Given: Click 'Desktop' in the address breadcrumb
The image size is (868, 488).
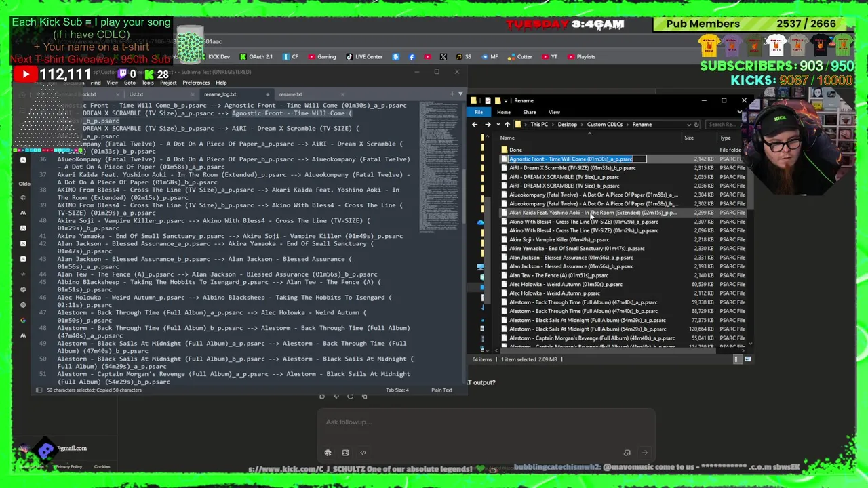Looking at the screenshot, I should [x=568, y=125].
